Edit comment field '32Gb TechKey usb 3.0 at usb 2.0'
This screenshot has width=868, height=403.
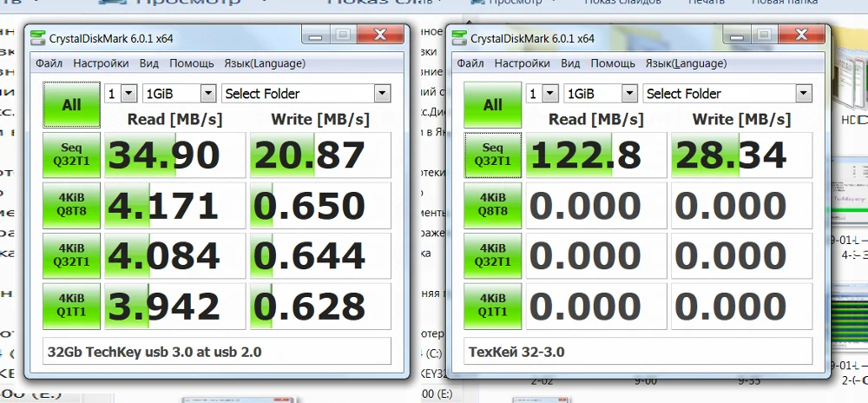coord(217,352)
